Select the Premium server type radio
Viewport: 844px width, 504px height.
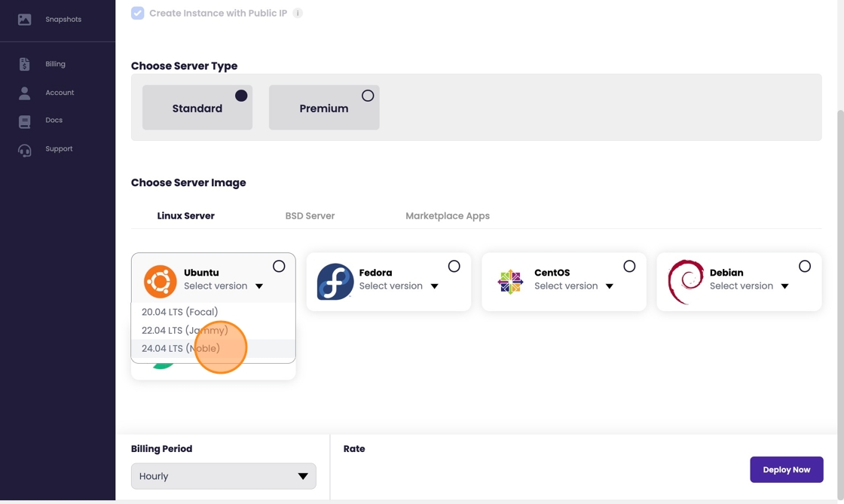coord(367,96)
